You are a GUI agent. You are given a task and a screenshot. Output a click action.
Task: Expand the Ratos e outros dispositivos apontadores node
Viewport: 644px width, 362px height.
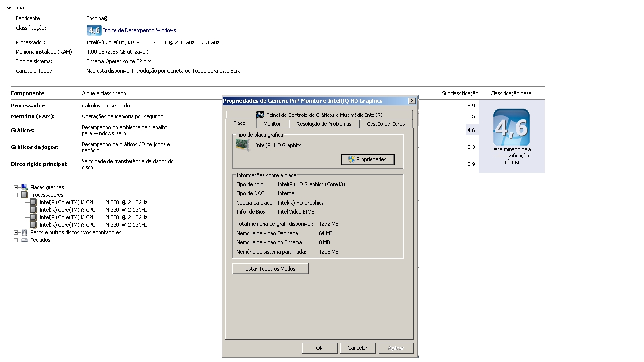tap(16, 232)
